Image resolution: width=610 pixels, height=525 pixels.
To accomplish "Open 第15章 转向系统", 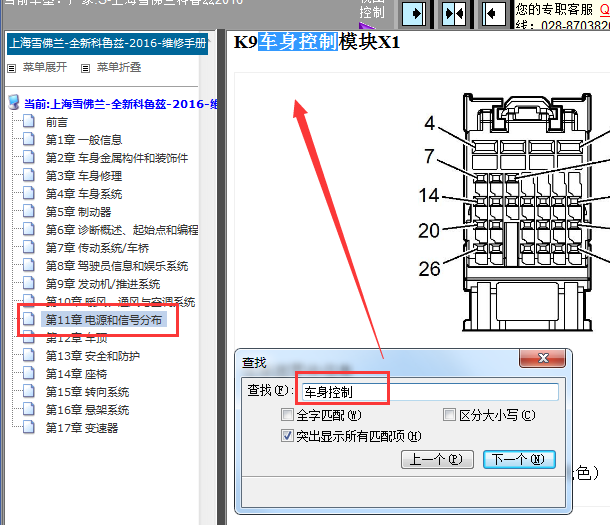I will click(87, 392).
